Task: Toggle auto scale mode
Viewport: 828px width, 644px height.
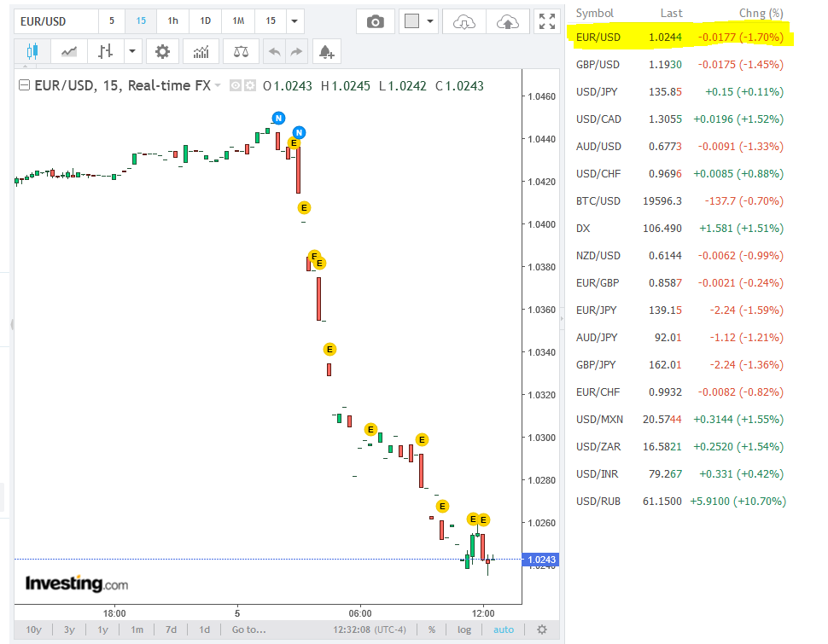Action: click(x=504, y=629)
